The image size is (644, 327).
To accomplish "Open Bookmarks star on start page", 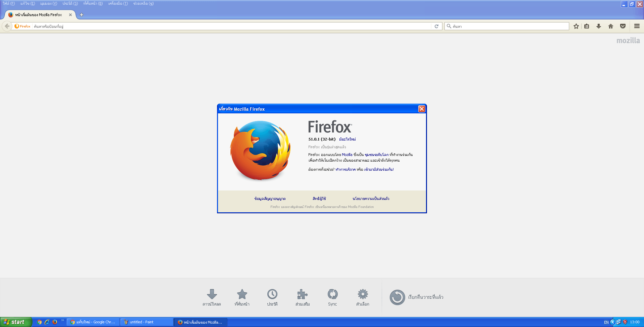I will pyautogui.click(x=242, y=297).
